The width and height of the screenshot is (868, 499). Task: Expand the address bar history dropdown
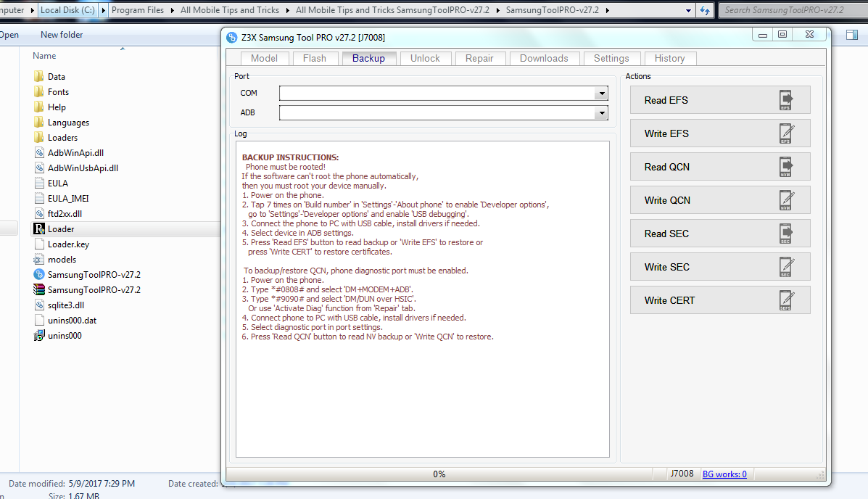(688, 10)
